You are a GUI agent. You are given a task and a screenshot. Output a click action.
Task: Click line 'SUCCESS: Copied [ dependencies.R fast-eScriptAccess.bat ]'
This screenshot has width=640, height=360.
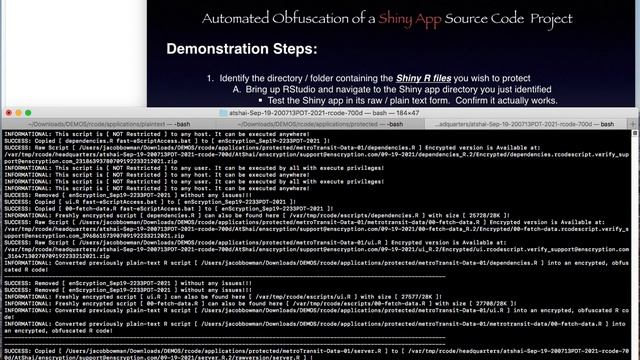click(x=167, y=141)
